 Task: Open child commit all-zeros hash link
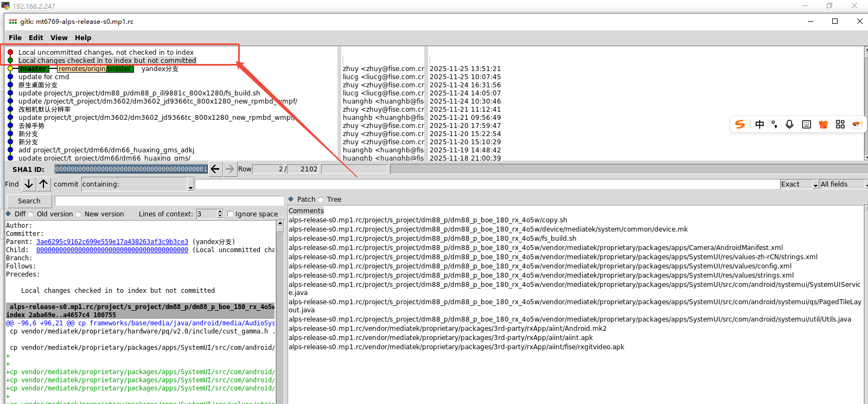click(112, 250)
